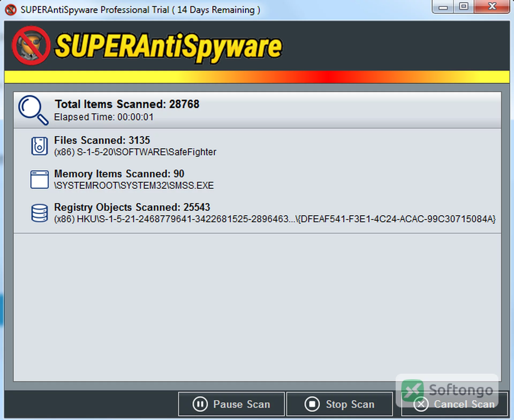Select the \SYSTEMROOT\SYSTEM32\SMSS.EXE path
Image resolution: width=514 pixels, height=420 pixels.
tap(134, 185)
